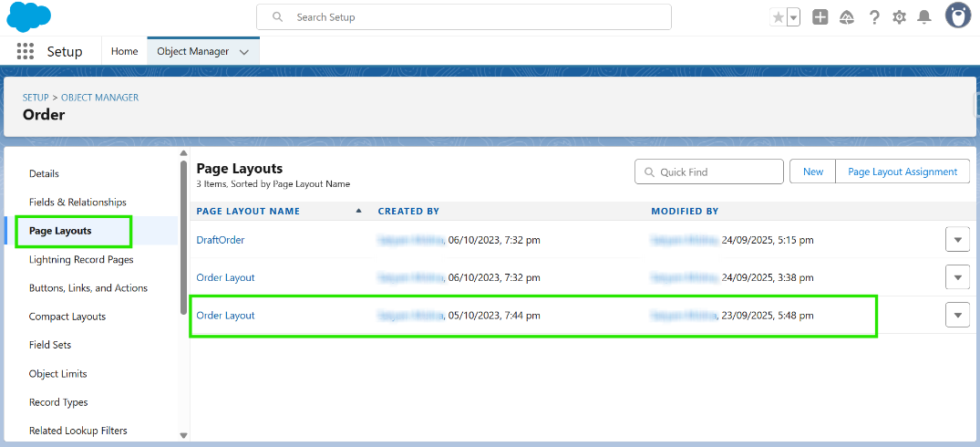Viewport: 980px width, 447px height.
Task: Click the New page layout button
Action: [812, 172]
